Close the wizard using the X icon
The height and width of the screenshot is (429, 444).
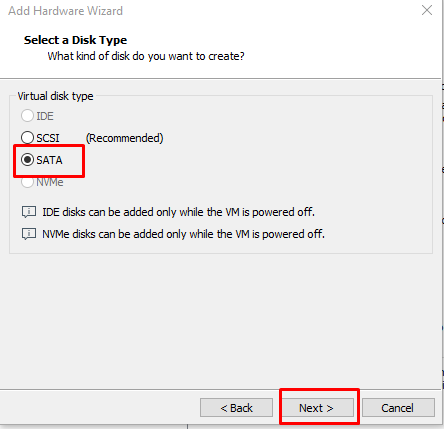tap(427, 10)
